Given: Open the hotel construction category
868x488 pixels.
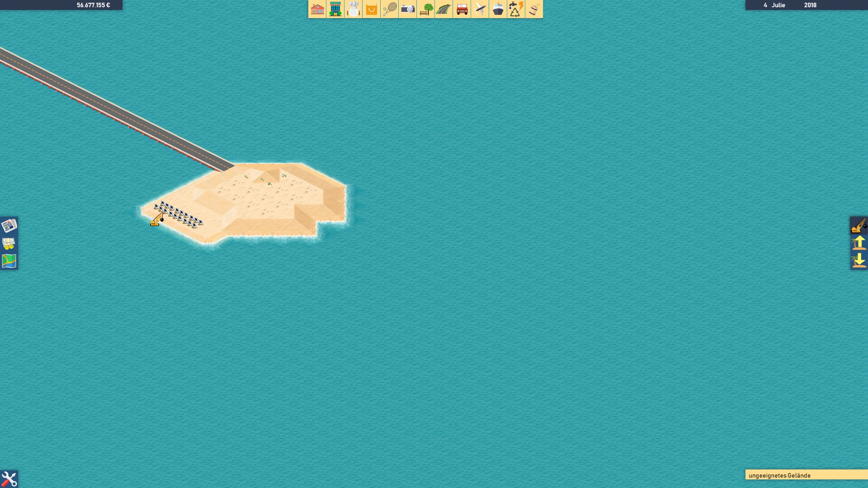Looking at the screenshot, I should [x=335, y=9].
